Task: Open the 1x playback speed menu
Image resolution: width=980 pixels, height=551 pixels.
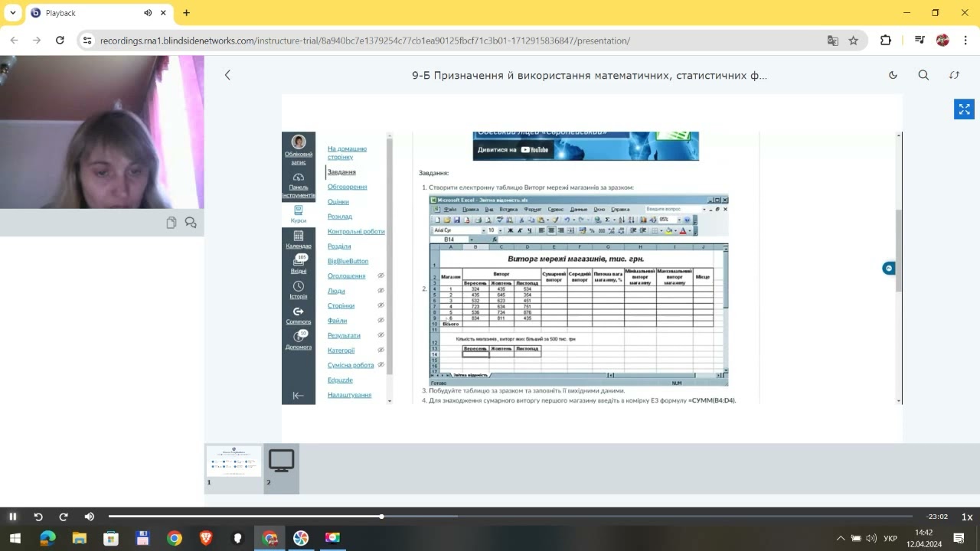Action: (x=967, y=517)
